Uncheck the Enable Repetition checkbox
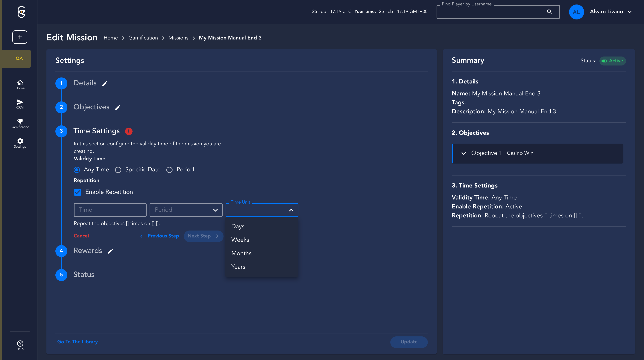644x360 pixels. click(78, 192)
